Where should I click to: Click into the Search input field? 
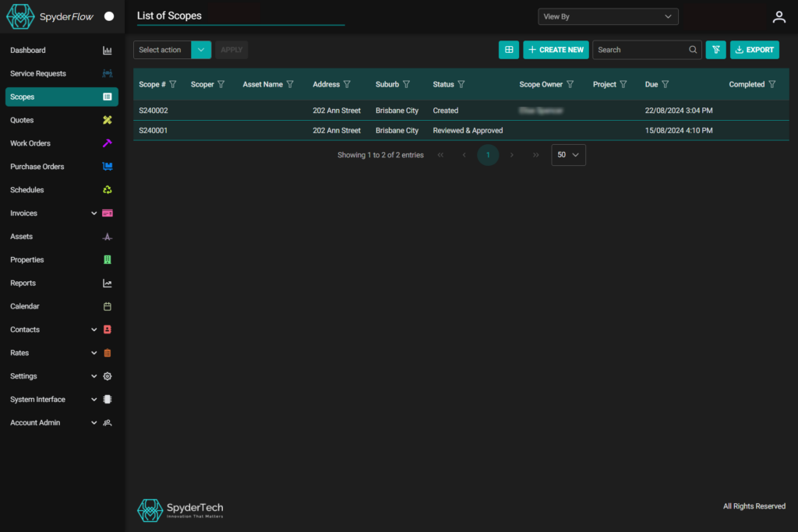tap(639, 50)
